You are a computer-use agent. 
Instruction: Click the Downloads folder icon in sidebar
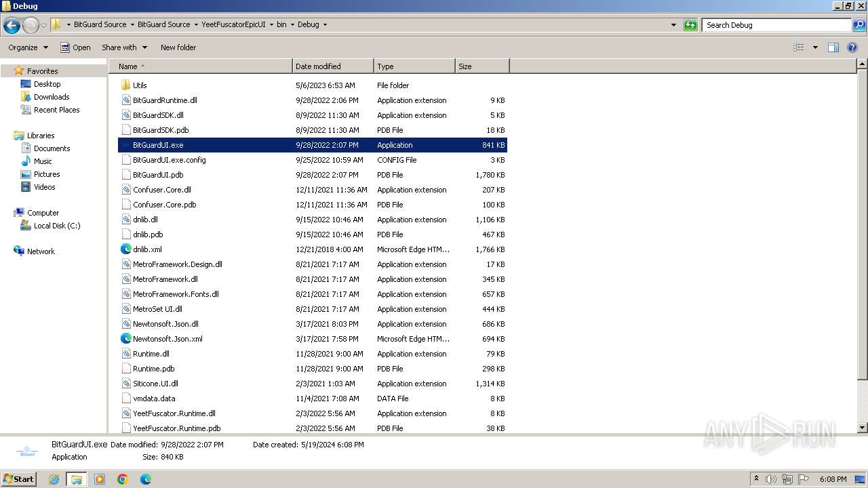(26, 97)
